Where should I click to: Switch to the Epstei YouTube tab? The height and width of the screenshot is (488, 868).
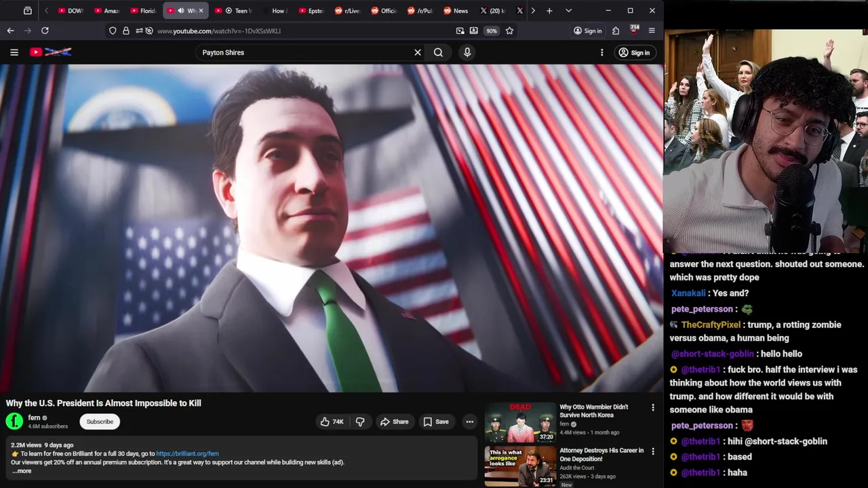click(312, 11)
